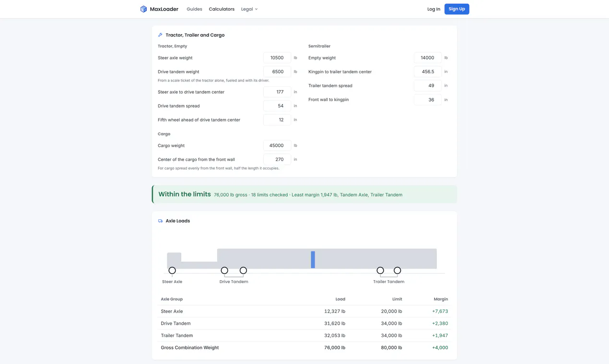The height and width of the screenshot is (364, 609).
Task: Select the Drive tandem spread input
Action: pyautogui.click(x=277, y=106)
